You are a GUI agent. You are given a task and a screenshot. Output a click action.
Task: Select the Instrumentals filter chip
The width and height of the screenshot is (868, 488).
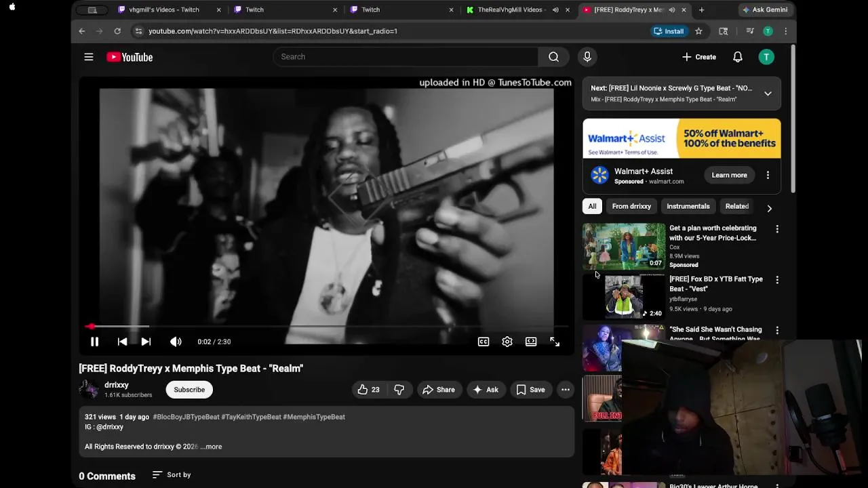click(688, 207)
